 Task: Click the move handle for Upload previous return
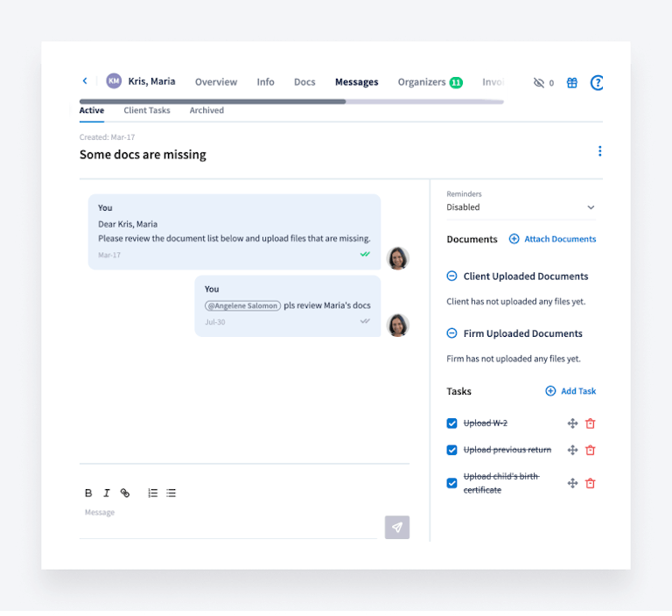coord(572,450)
